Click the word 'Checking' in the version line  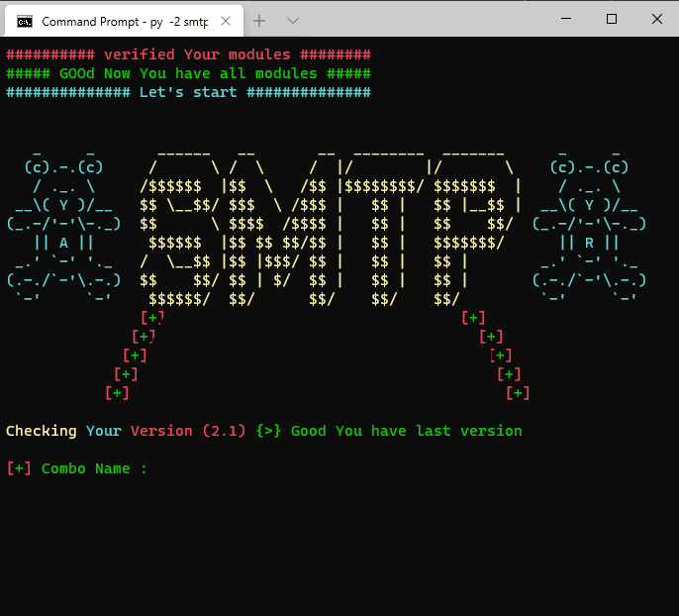(42, 431)
